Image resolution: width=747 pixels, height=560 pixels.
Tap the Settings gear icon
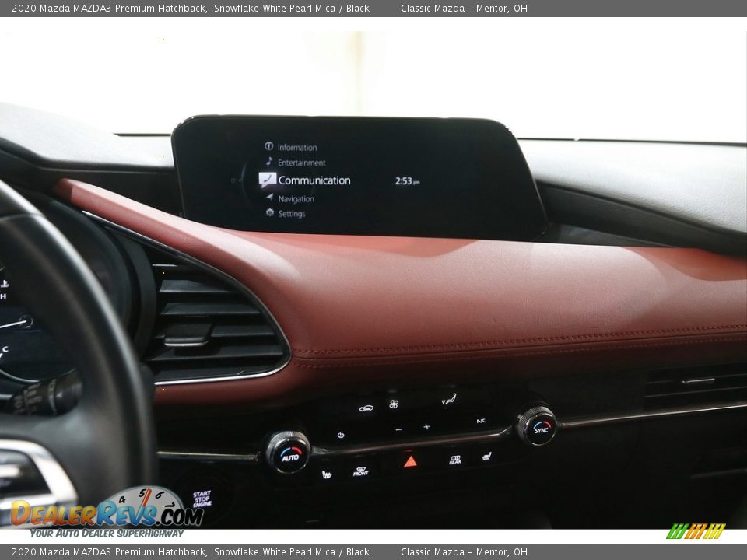coord(270,213)
